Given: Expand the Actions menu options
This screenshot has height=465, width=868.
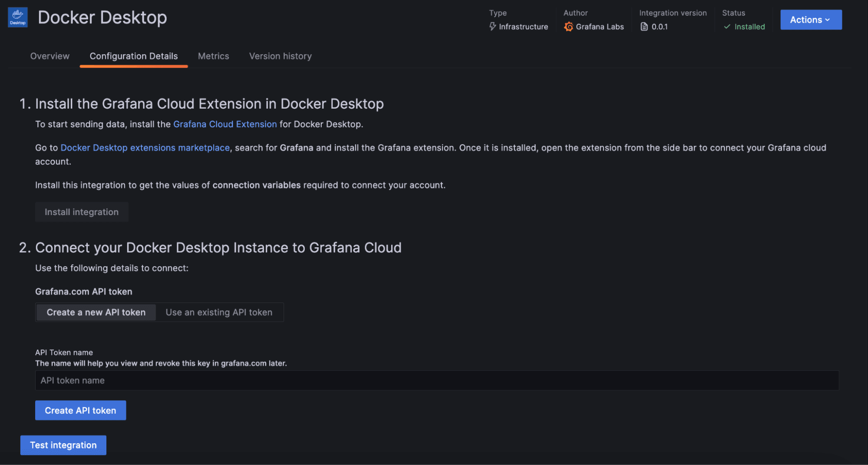Looking at the screenshot, I should pyautogui.click(x=810, y=20).
